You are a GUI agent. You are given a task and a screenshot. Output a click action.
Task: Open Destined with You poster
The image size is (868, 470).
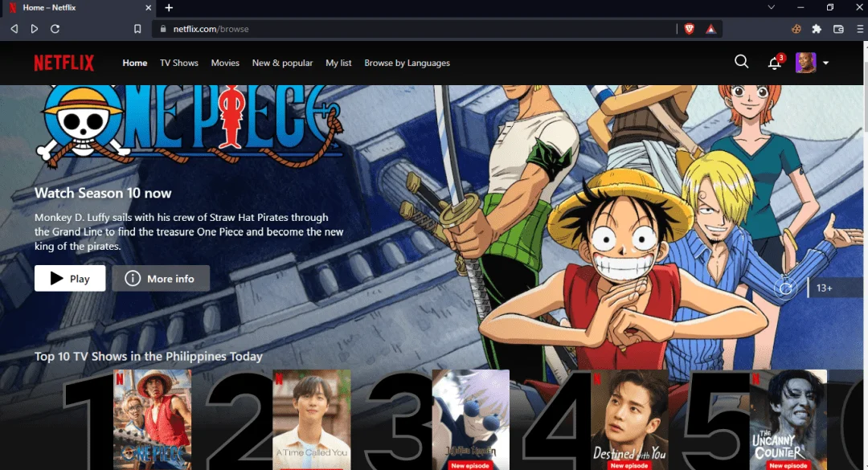[629, 419]
